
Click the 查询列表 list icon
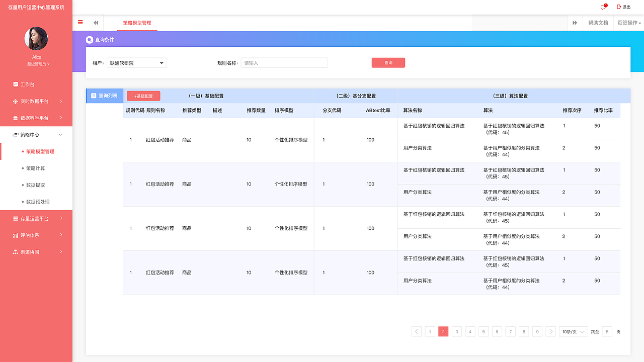pyautogui.click(x=94, y=96)
